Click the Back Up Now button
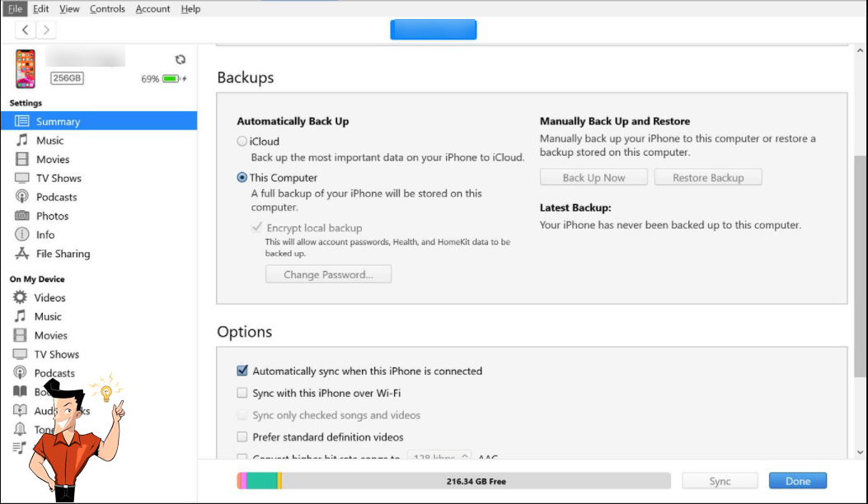 tap(594, 178)
